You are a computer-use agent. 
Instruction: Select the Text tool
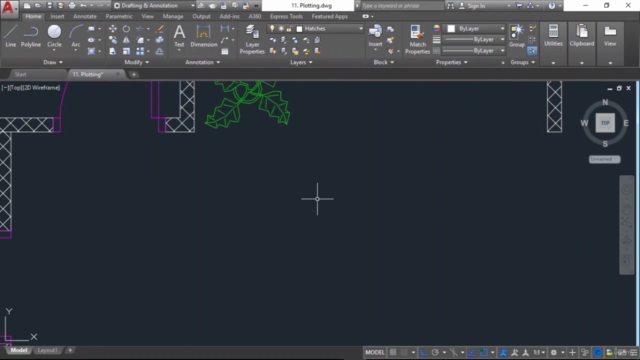pyautogui.click(x=179, y=36)
